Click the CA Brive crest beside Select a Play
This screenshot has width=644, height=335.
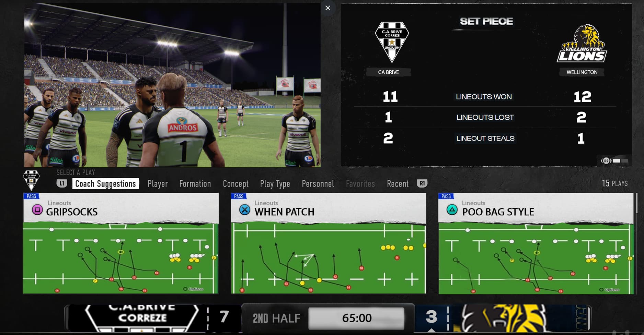pos(31,180)
